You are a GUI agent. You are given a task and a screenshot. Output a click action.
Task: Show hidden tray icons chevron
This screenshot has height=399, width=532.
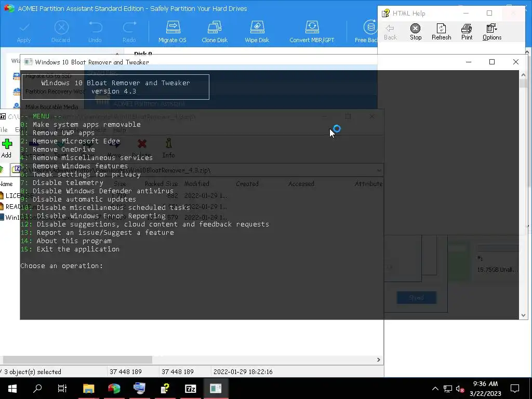(x=435, y=389)
